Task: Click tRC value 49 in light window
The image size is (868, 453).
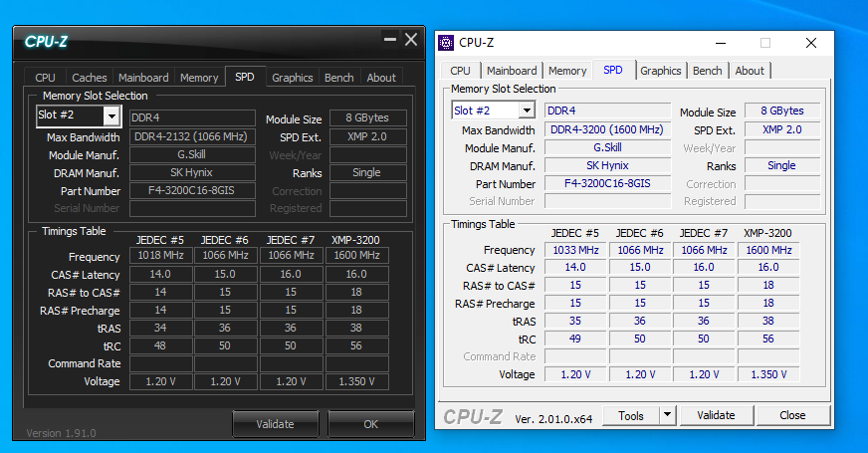Action: pos(575,339)
